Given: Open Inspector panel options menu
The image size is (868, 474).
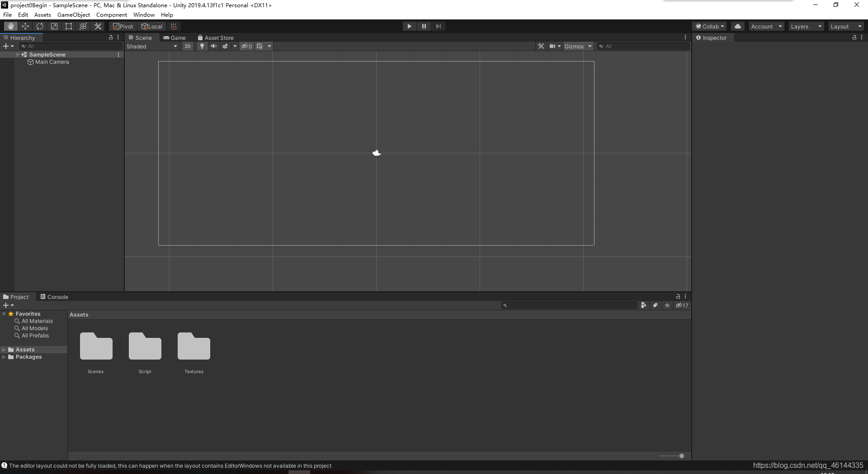Looking at the screenshot, I should [862, 38].
